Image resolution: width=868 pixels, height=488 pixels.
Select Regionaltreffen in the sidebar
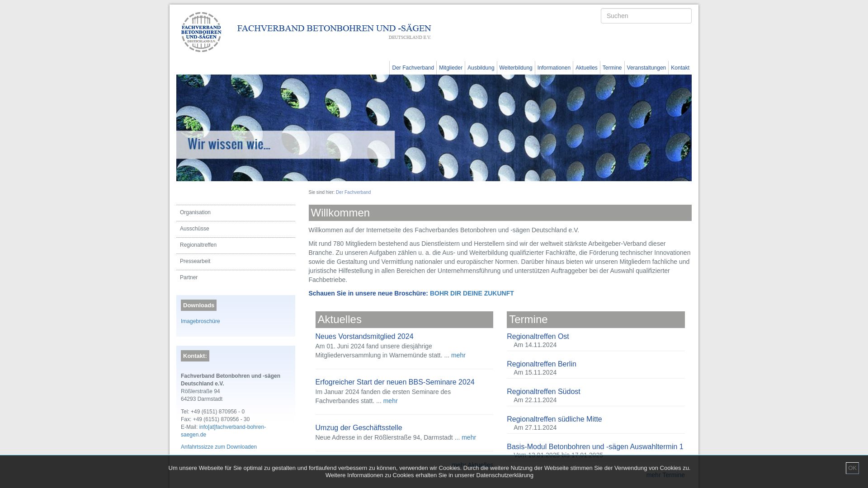tap(236, 245)
